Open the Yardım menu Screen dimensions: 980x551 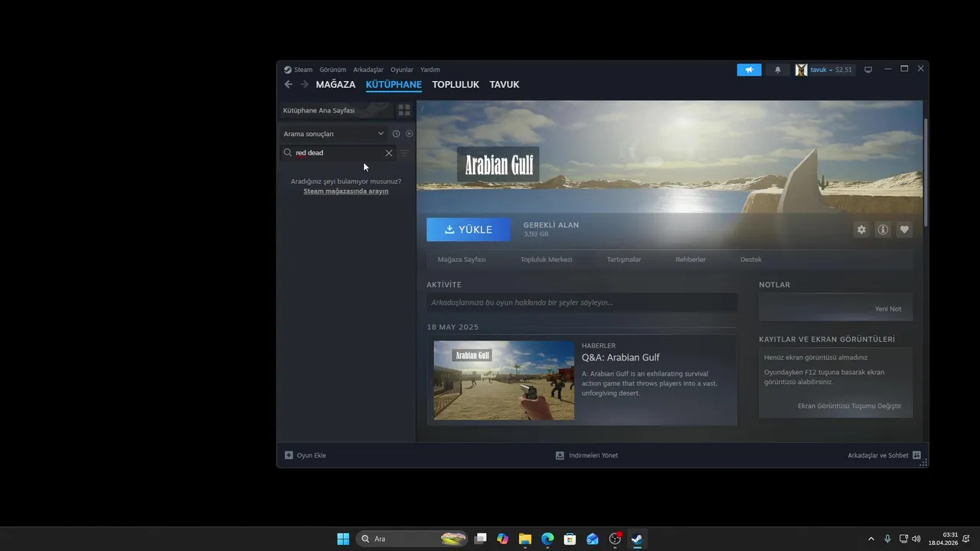[x=430, y=70]
